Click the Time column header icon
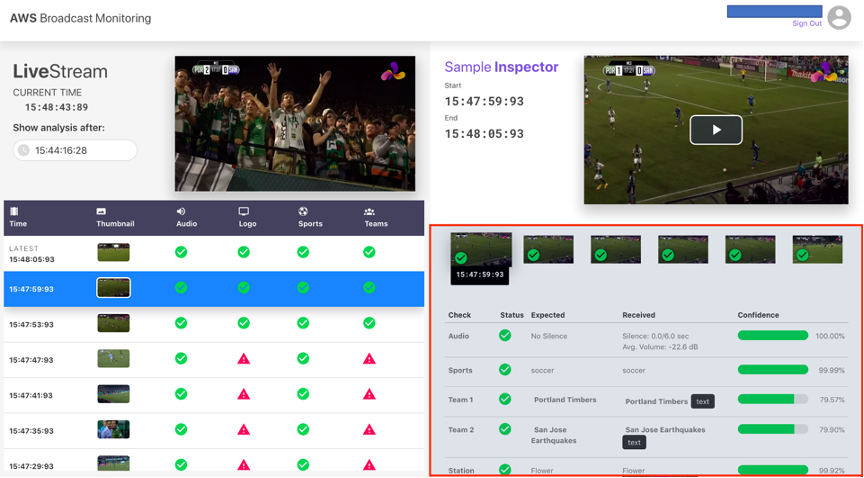 pyautogui.click(x=14, y=211)
